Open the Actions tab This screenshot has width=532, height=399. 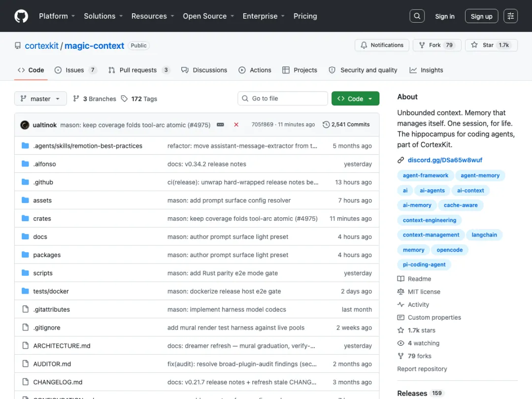[x=255, y=70]
